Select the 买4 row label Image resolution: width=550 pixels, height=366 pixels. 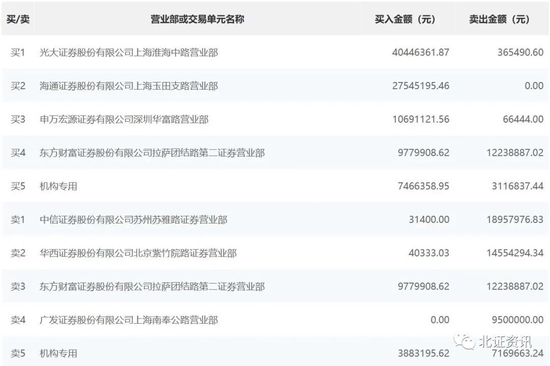coord(18,153)
